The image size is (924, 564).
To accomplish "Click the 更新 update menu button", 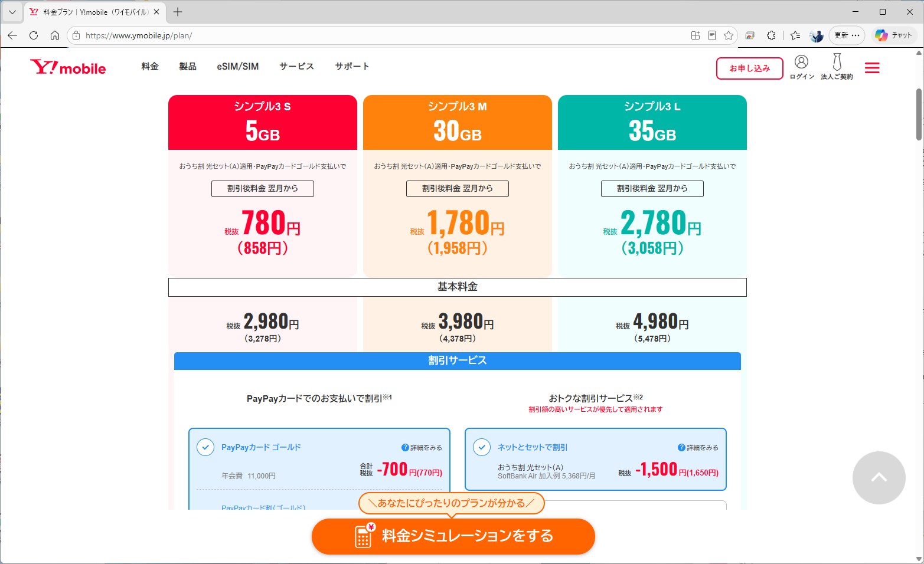I will [x=847, y=35].
